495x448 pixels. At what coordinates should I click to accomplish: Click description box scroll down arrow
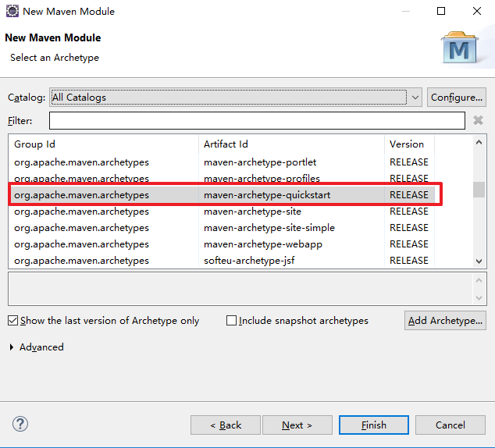pos(479,298)
